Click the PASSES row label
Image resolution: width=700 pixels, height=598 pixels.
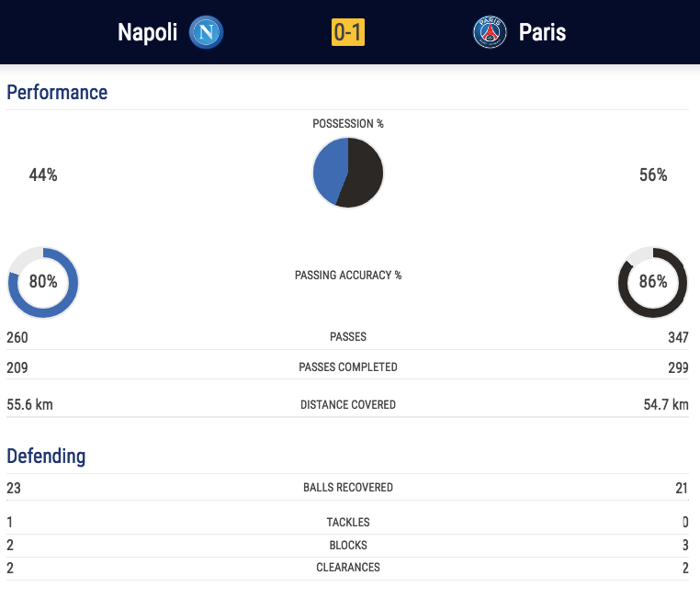pos(348,337)
